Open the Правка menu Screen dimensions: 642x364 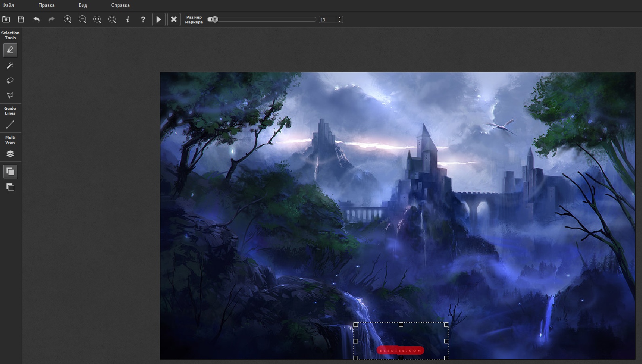point(46,5)
